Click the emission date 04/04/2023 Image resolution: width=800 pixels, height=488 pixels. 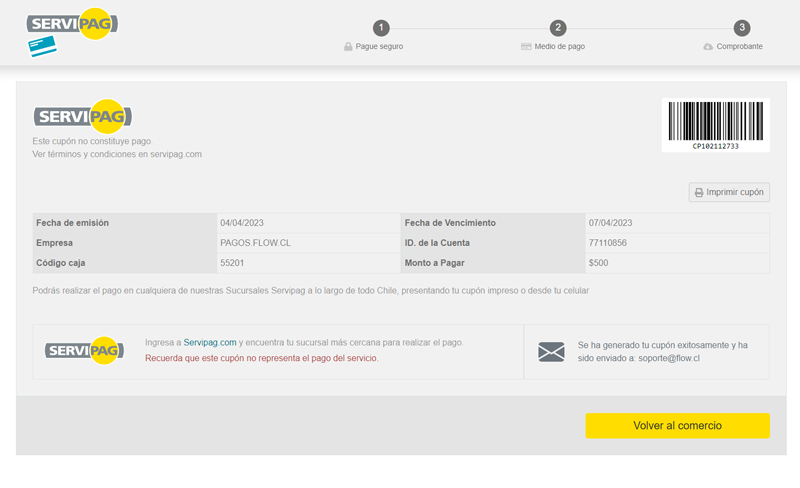pos(242,223)
